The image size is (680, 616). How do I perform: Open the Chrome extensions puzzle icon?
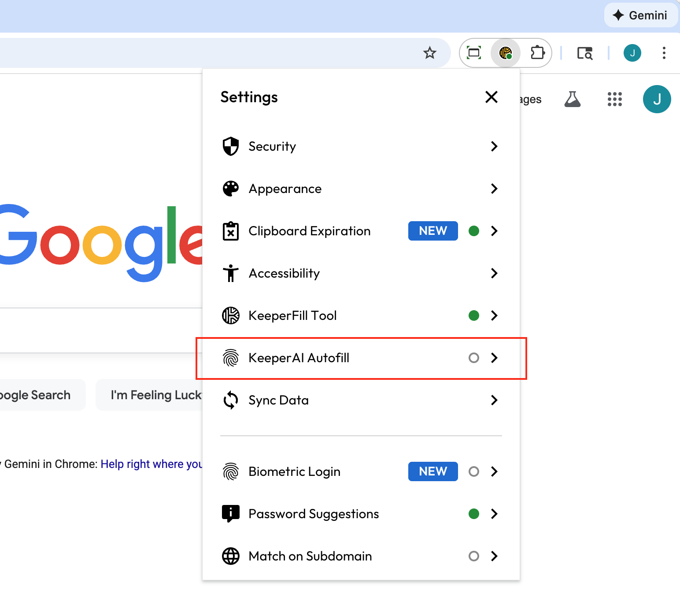click(x=537, y=53)
